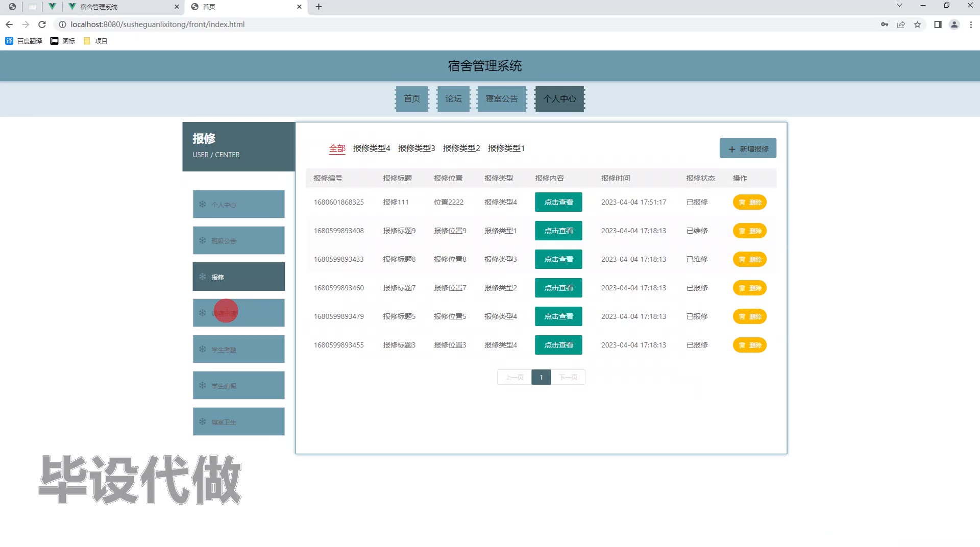The image size is (980, 547).
Task: View site information for localhost
Action: click(62, 24)
